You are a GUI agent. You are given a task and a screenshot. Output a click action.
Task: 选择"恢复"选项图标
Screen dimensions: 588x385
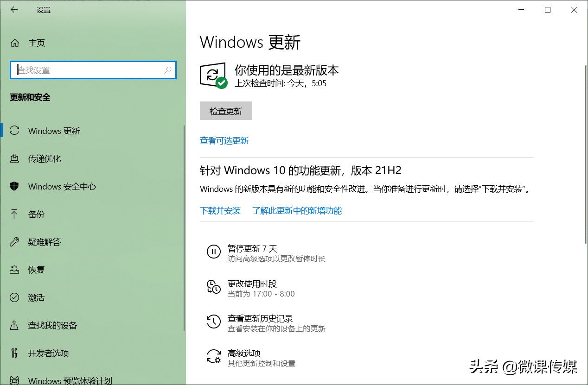click(15, 270)
